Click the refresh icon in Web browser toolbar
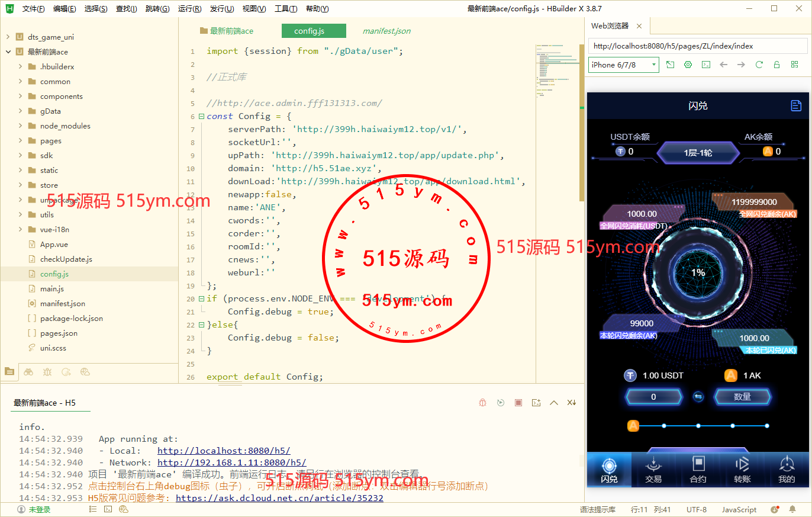812x517 pixels. [759, 65]
